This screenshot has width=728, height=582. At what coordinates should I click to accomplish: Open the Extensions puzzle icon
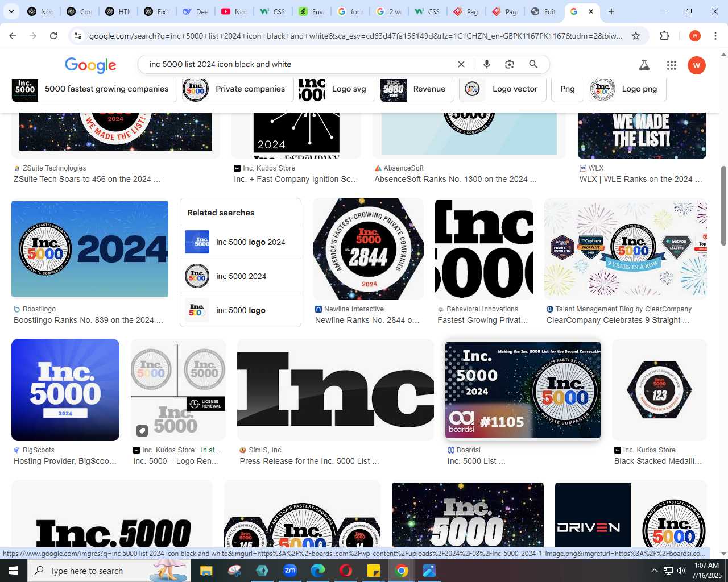pyautogui.click(x=665, y=36)
